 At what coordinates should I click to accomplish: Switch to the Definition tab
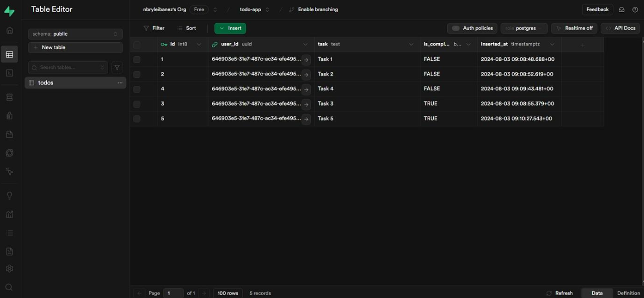point(629,293)
